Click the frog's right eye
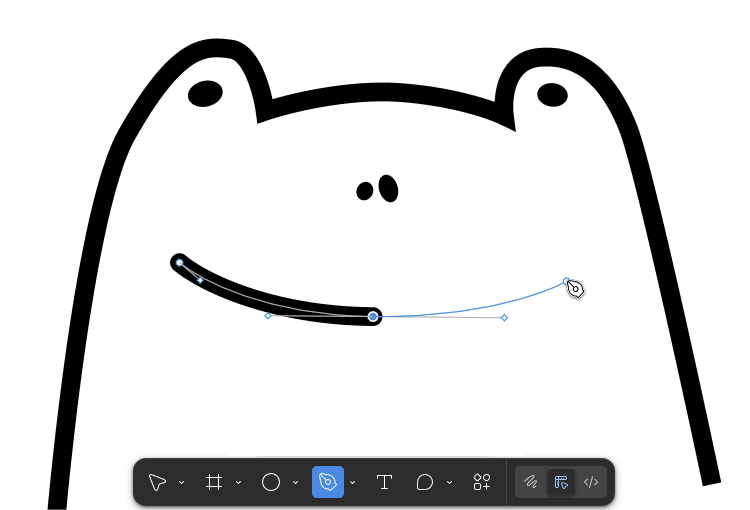The height and width of the screenshot is (510, 750). 552,94
